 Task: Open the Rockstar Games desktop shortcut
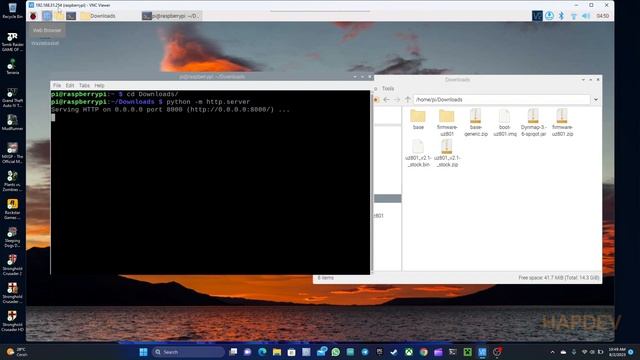(12, 209)
